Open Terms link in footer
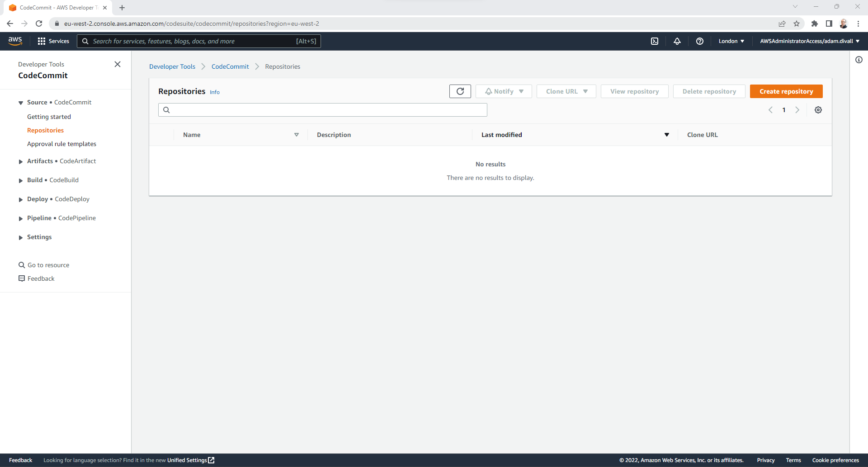This screenshot has height=467, width=868. click(x=793, y=460)
